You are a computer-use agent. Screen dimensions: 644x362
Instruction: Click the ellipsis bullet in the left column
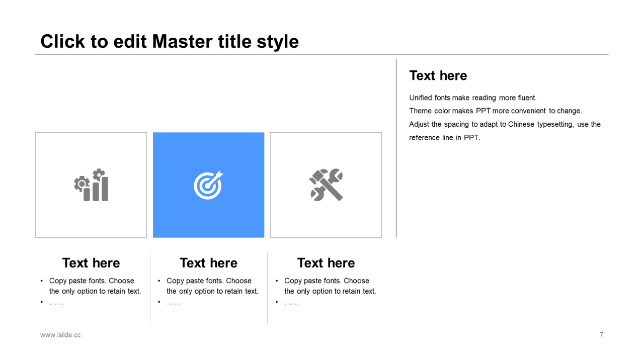(x=56, y=303)
